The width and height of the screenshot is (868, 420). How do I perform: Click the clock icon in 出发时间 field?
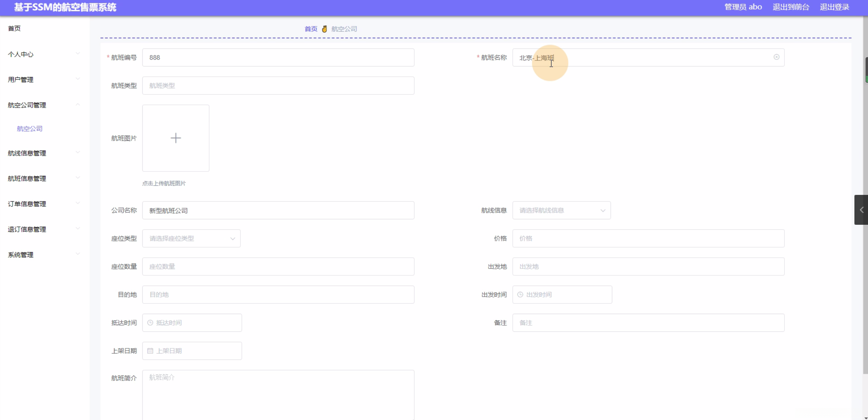[x=520, y=294]
